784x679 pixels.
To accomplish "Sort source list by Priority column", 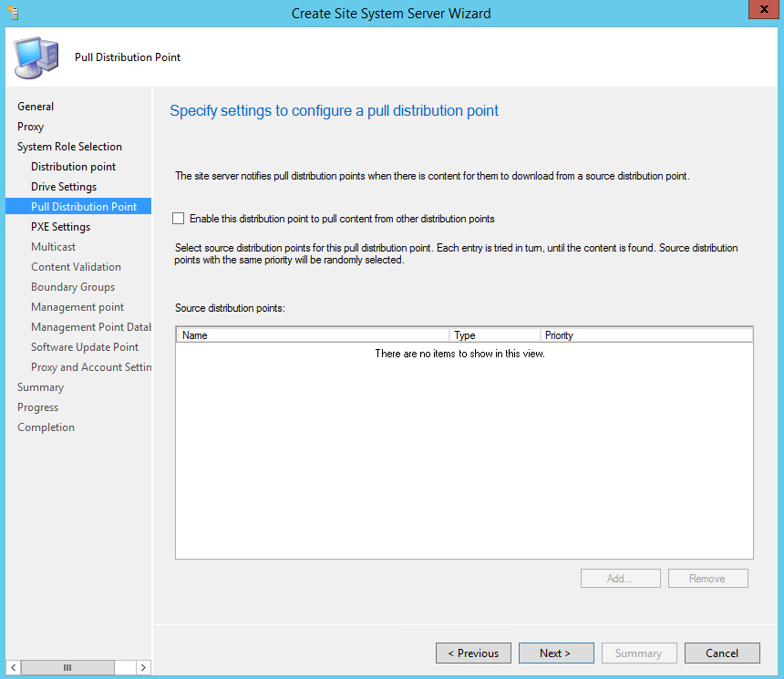I will coord(646,335).
